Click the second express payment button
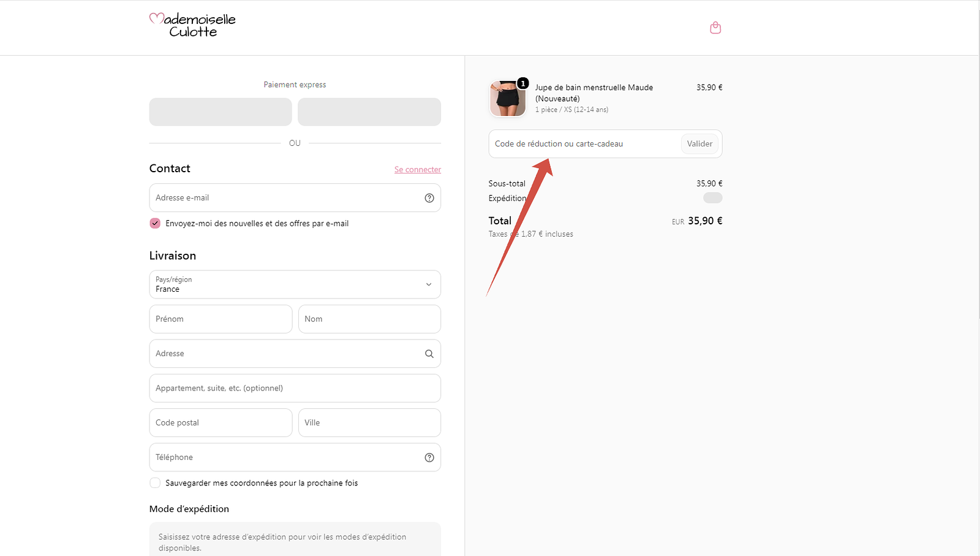Screen dimensions: 980x556 pyautogui.click(x=369, y=112)
